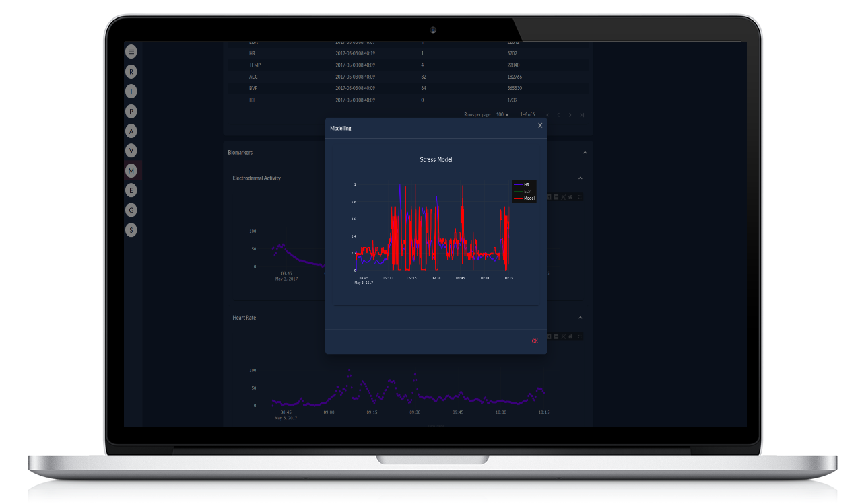Click the value 365530 in BVP row
This screenshot has width=862, height=504.
point(515,88)
